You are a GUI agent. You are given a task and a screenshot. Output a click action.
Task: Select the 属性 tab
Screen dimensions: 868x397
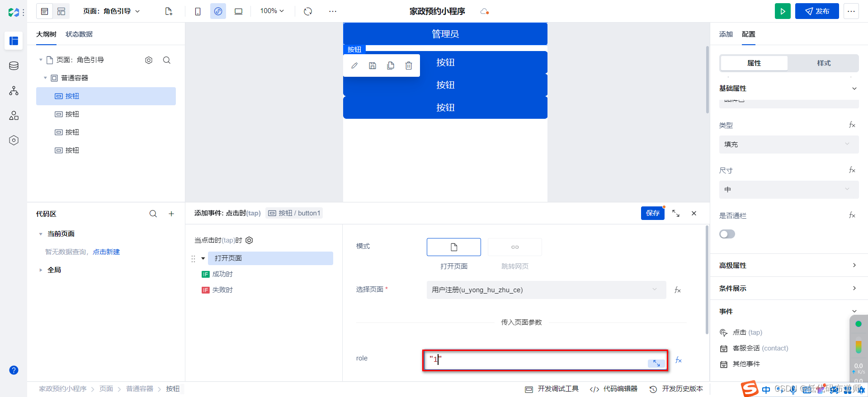click(754, 63)
